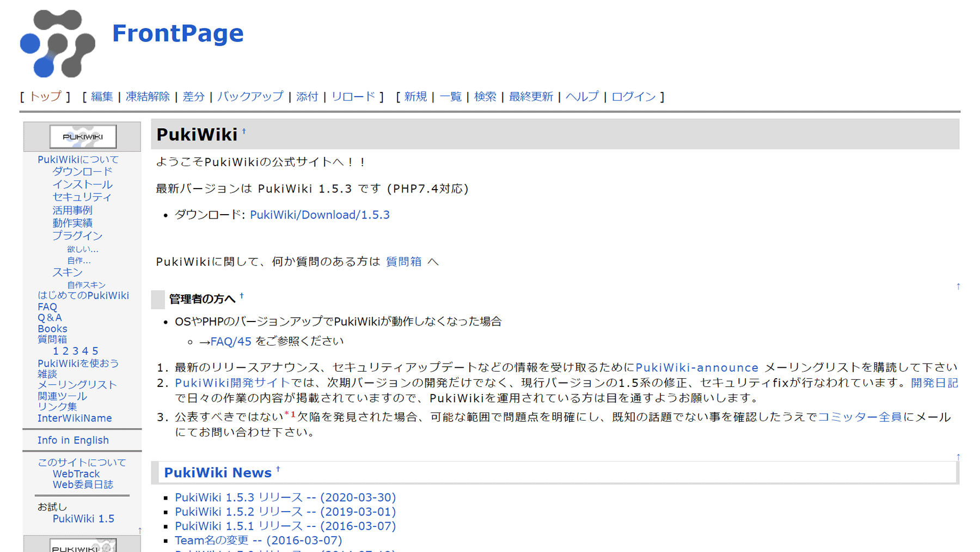Screen dimensions: 980x552
Task: Open FAQ in sidebar
Action: (x=47, y=307)
